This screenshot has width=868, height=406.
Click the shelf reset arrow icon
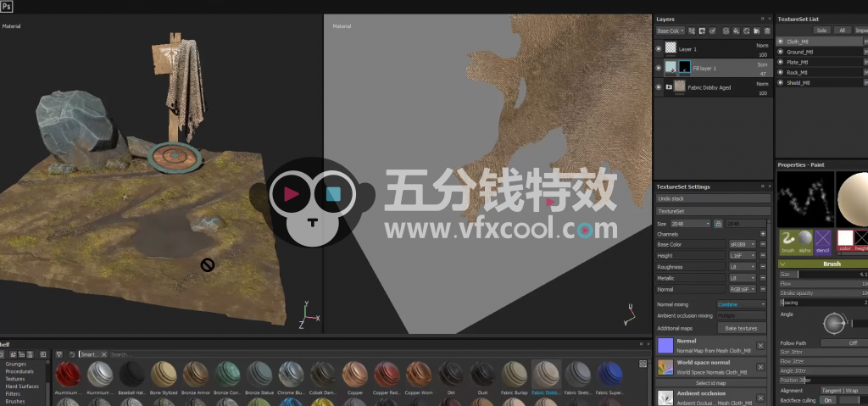(73, 354)
